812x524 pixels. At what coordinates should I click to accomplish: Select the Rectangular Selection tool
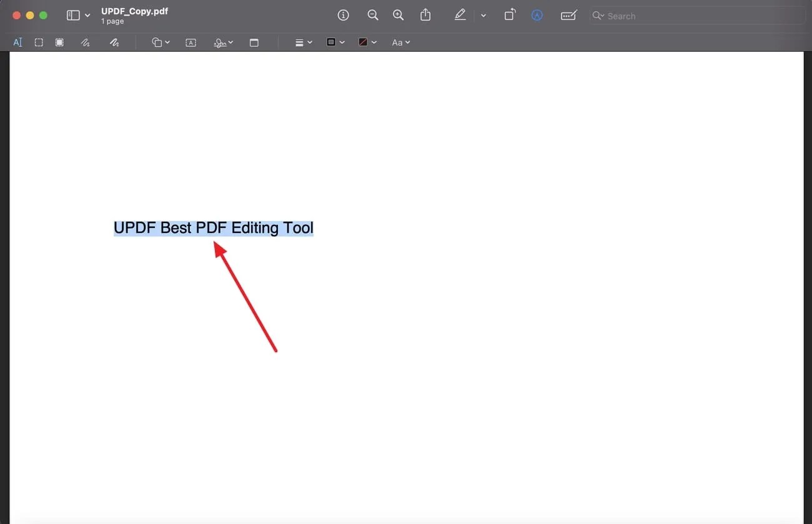tap(39, 42)
